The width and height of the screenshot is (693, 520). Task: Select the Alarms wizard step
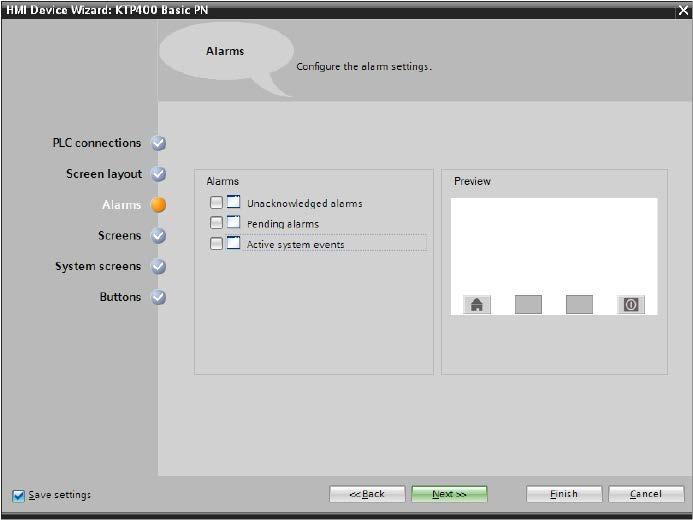122,205
